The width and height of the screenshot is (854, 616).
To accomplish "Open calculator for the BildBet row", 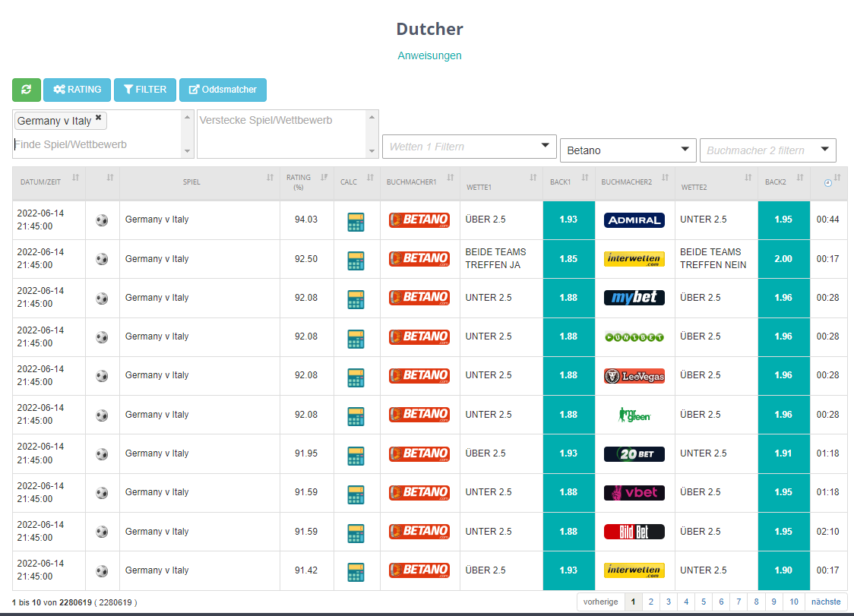I will 356,534.
